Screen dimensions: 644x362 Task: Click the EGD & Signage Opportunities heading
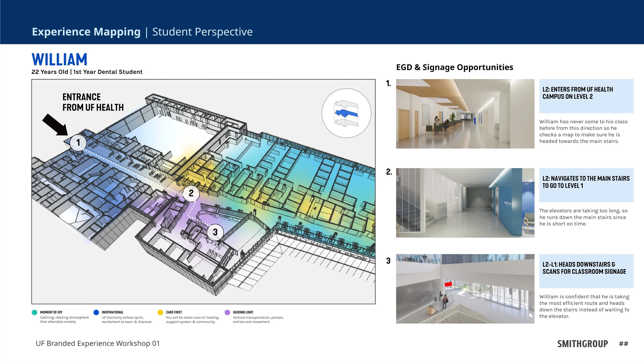[454, 67]
